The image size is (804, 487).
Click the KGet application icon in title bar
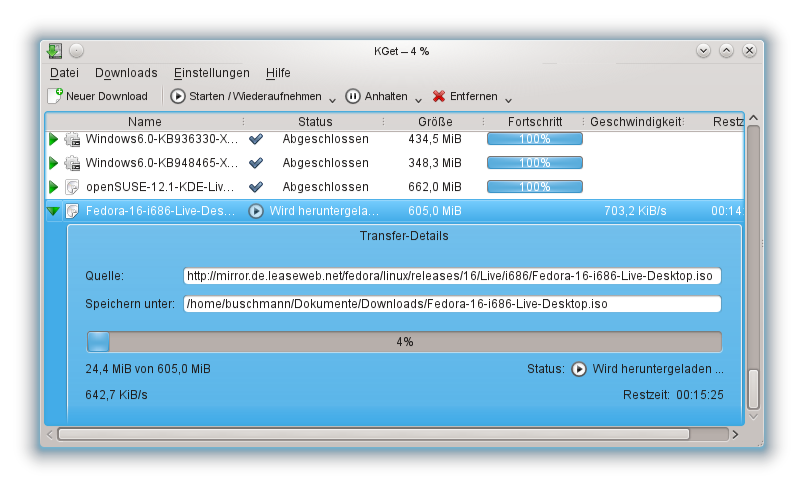(54, 51)
